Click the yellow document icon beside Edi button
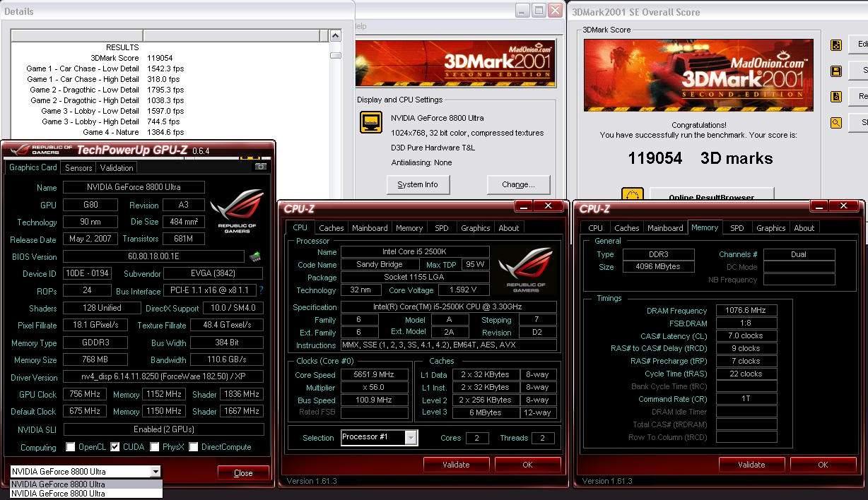The height and width of the screenshot is (500, 868). (x=836, y=45)
